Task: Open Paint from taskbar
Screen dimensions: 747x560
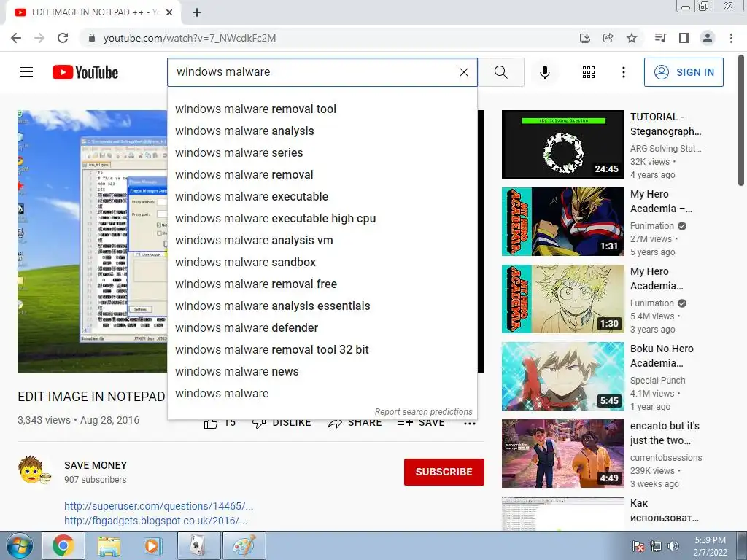Action: 244,545
